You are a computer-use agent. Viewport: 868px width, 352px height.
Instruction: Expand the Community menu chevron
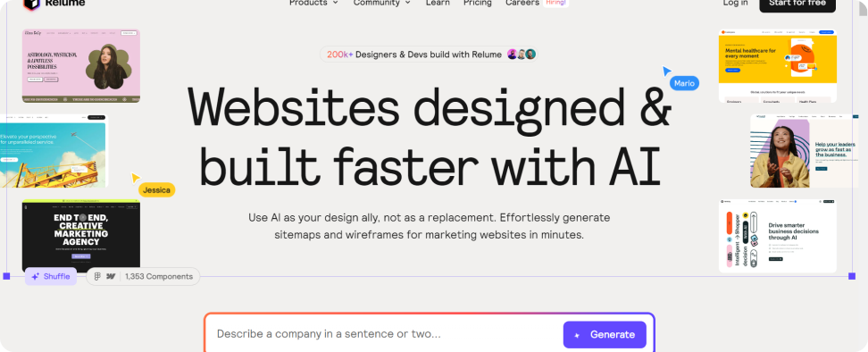[407, 3]
